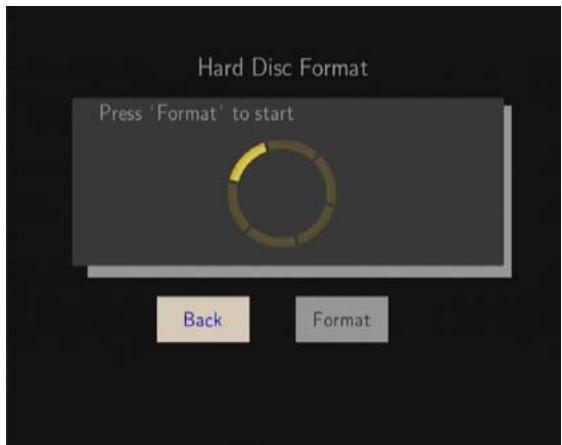Click the bottom dim segment of the progress ring
Image resolution: width=562 pixels, height=445 pixels.
tap(272, 238)
